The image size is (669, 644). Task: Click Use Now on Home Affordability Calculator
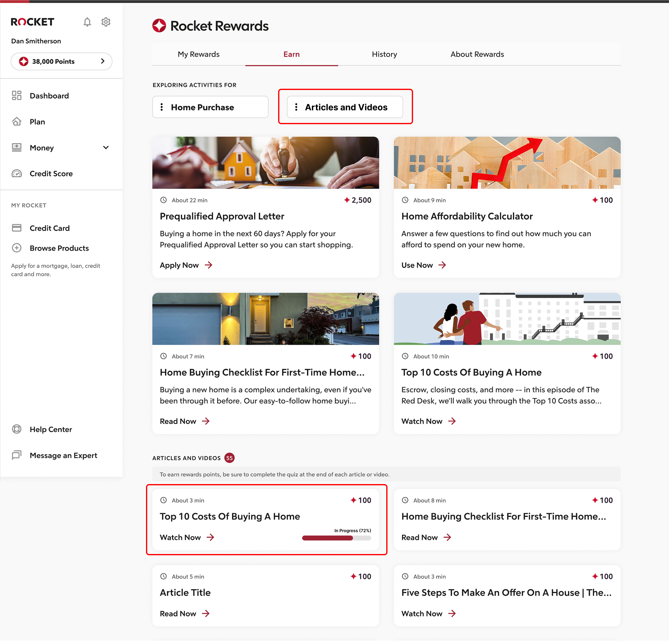[x=424, y=265]
